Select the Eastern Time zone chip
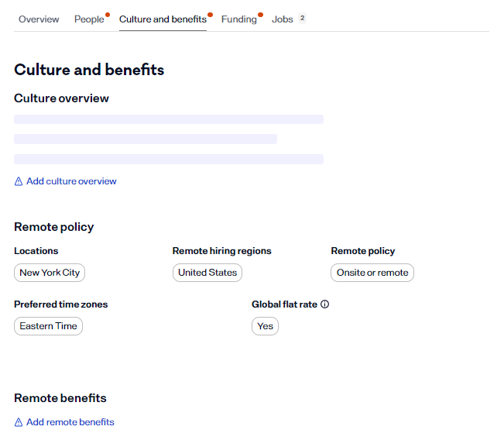The height and width of the screenshot is (447, 504). pos(48,326)
